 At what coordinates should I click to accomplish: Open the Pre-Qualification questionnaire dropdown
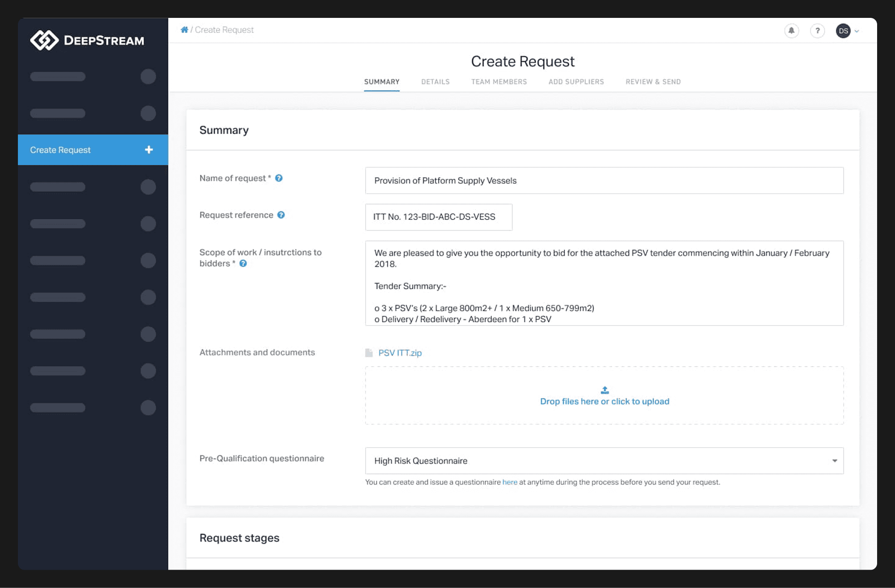tap(605, 461)
